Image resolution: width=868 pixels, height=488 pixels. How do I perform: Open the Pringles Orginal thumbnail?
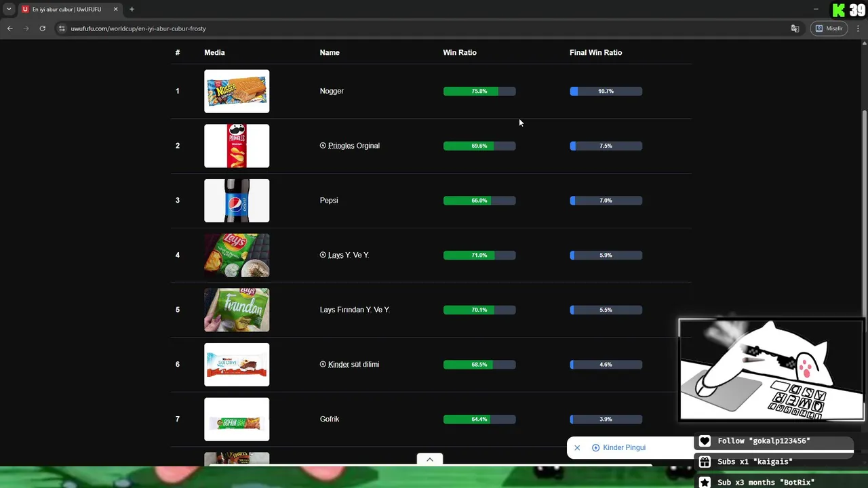click(x=237, y=146)
